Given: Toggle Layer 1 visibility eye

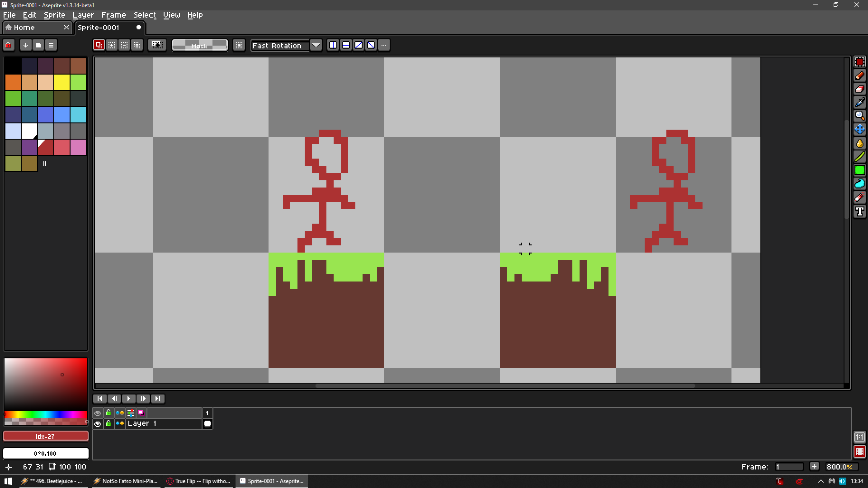Looking at the screenshot, I should click(x=98, y=424).
